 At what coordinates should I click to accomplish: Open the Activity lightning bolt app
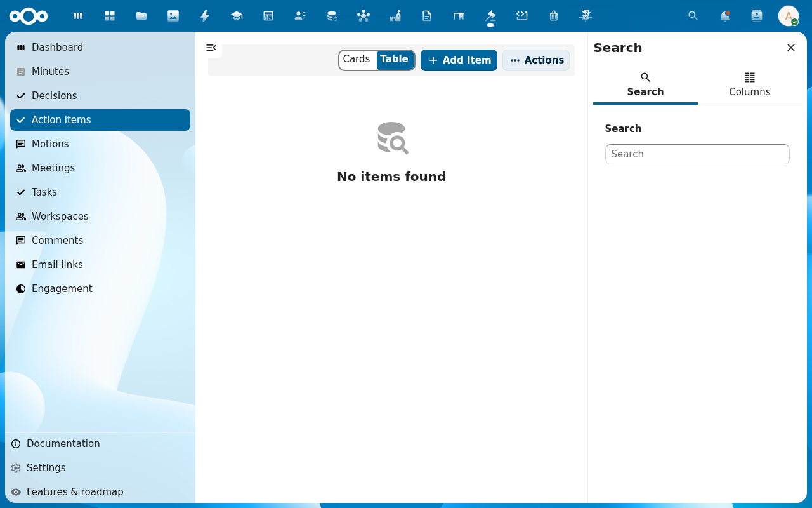tap(205, 16)
